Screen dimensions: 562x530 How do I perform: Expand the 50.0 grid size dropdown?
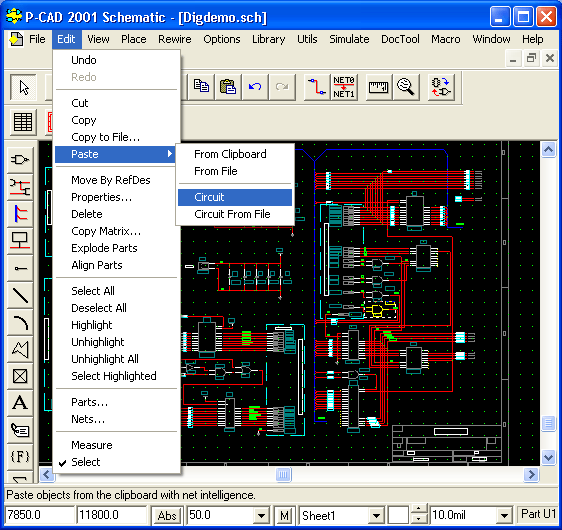point(261,516)
